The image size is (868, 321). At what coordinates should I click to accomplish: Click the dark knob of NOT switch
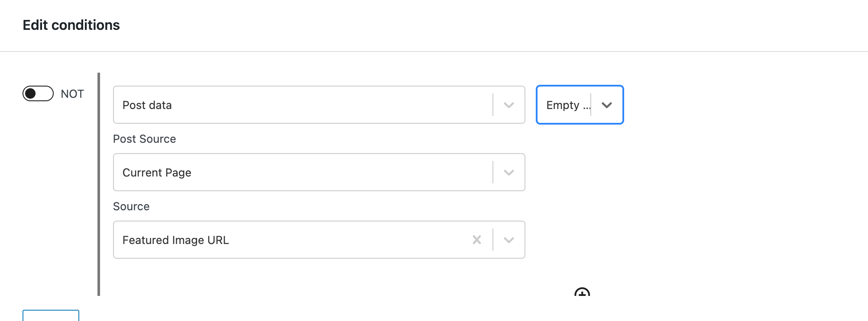(30, 93)
